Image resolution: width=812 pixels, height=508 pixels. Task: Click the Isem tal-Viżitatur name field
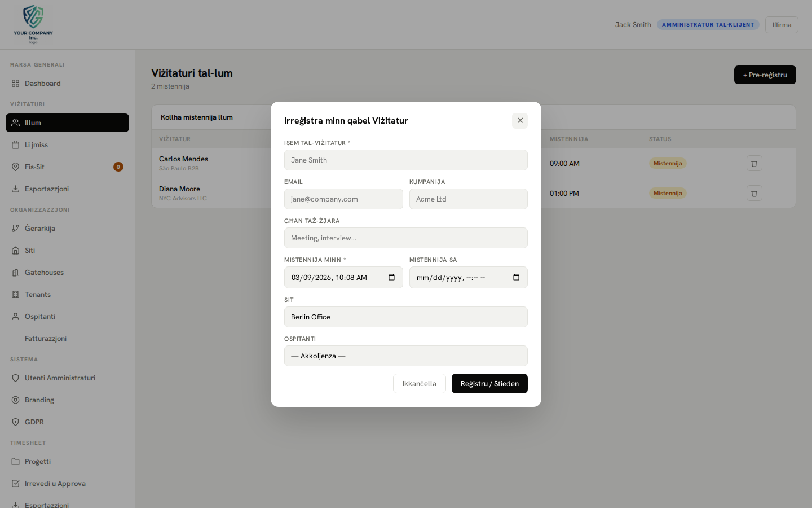coord(405,160)
